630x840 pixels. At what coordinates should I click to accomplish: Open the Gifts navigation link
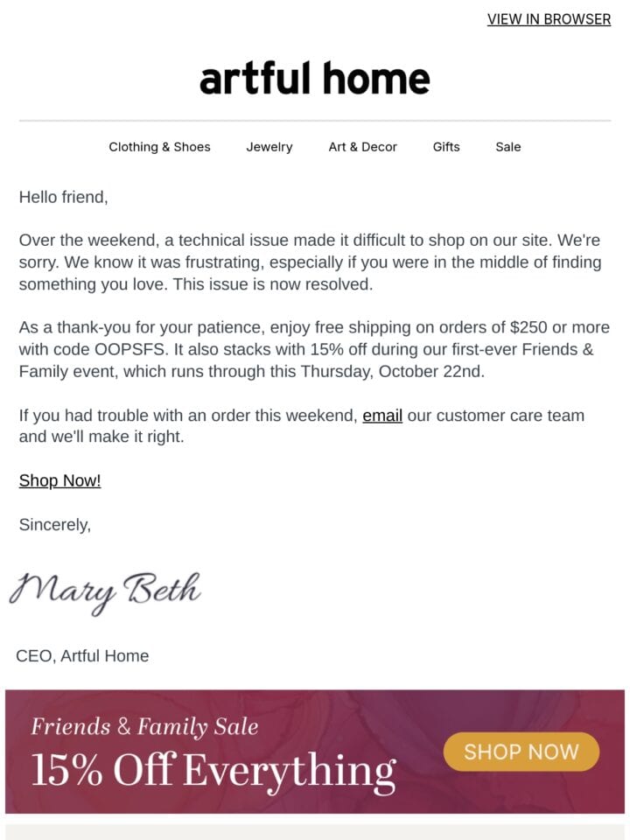point(446,147)
